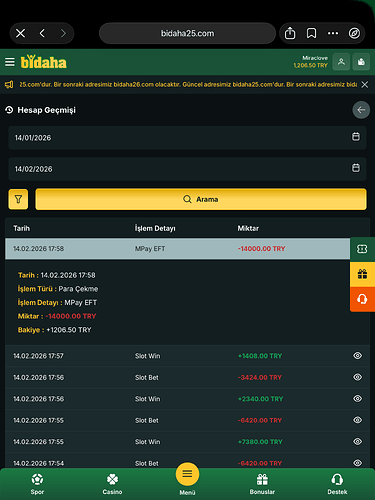
Task: Open in Safari compass icon
Action: pyautogui.click(x=354, y=33)
